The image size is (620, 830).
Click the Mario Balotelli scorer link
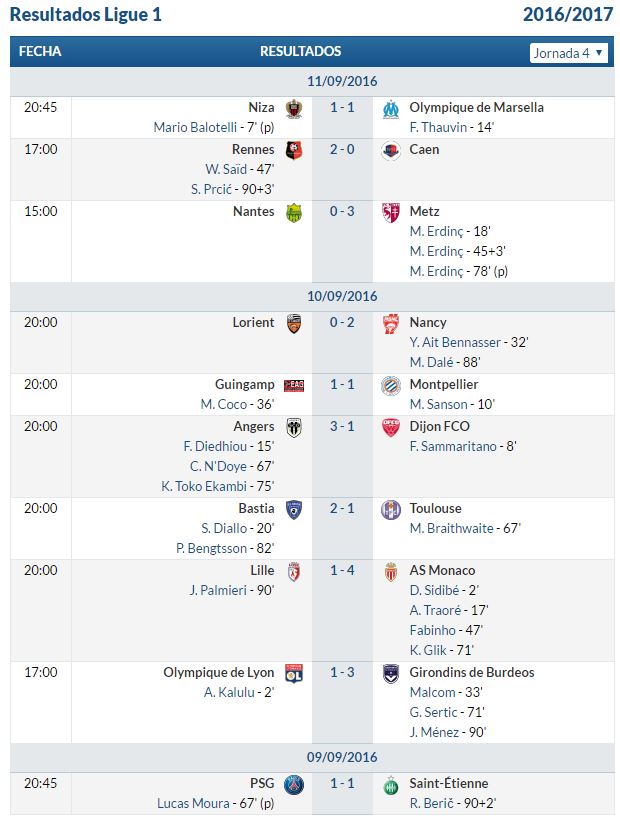[x=195, y=128]
